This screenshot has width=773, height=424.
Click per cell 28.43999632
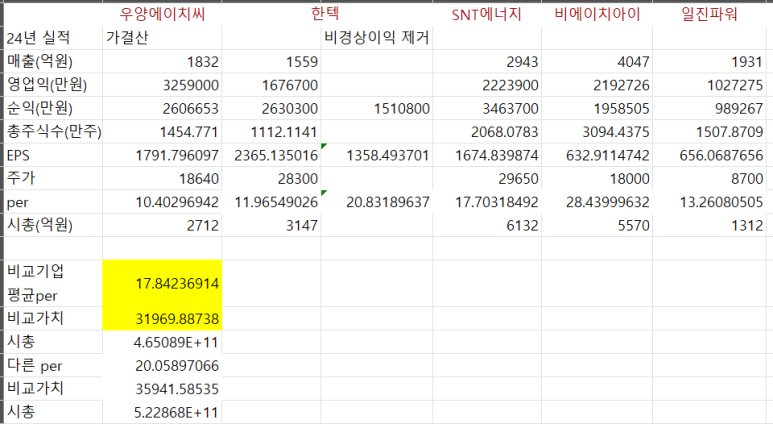point(597,202)
